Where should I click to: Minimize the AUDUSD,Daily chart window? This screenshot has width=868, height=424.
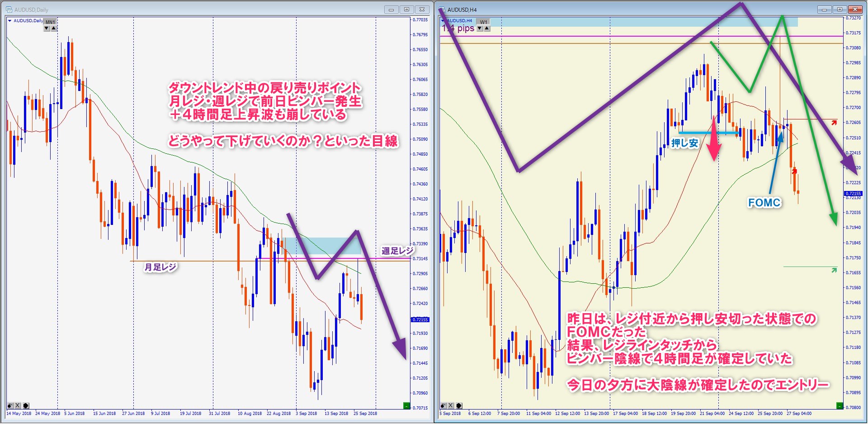pyautogui.click(x=391, y=10)
